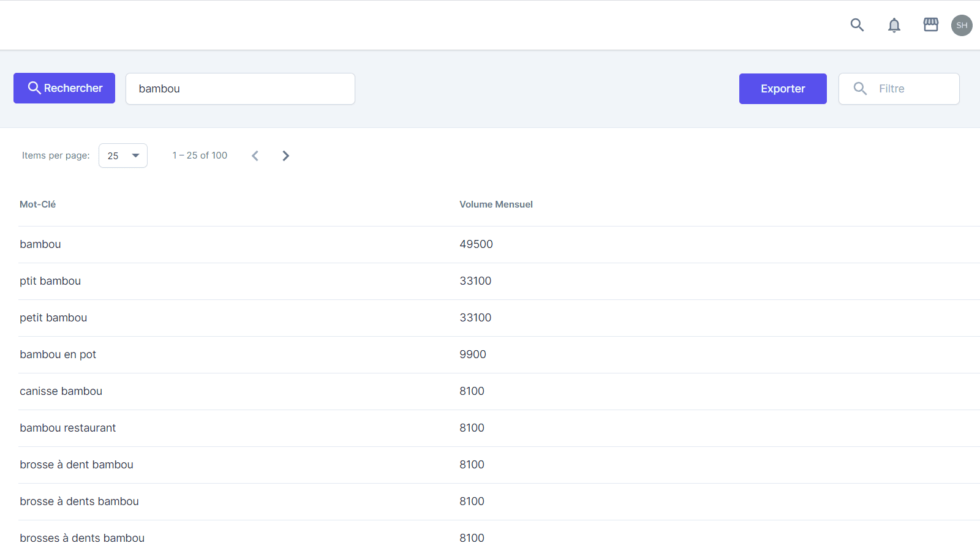Expand the items per page dropdown

123,156
